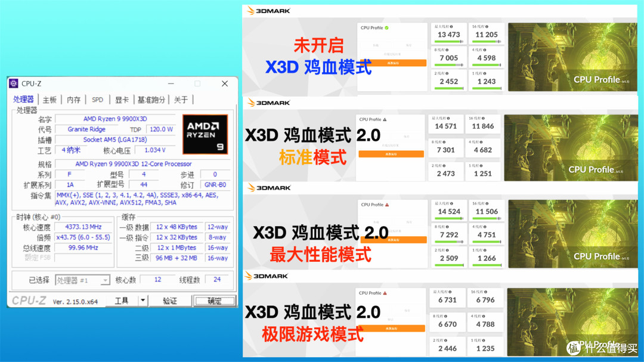Open the 处理器 #1 selection dropdown

pyautogui.click(x=82, y=280)
